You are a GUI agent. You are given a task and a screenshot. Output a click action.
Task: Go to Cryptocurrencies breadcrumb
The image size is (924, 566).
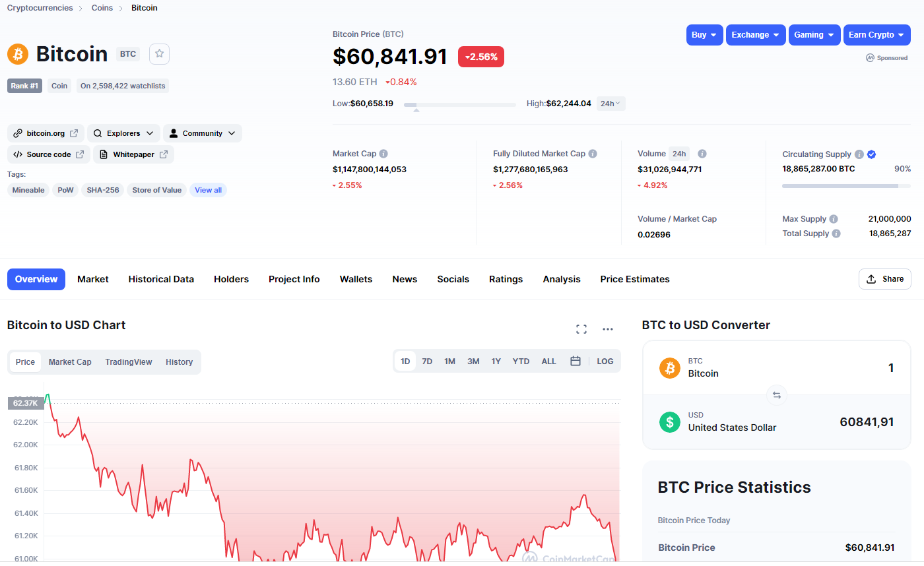point(40,8)
